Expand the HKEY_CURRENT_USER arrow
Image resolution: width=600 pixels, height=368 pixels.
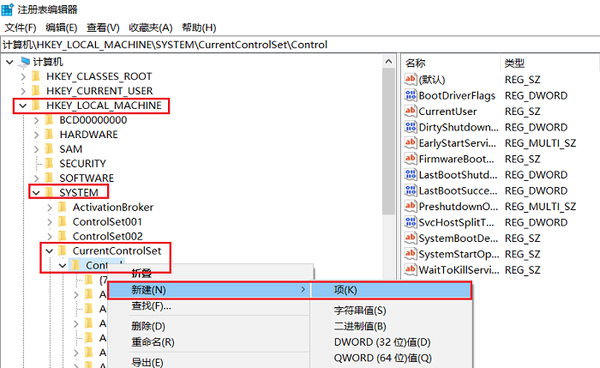pyautogui.click(x=23, y=91)
